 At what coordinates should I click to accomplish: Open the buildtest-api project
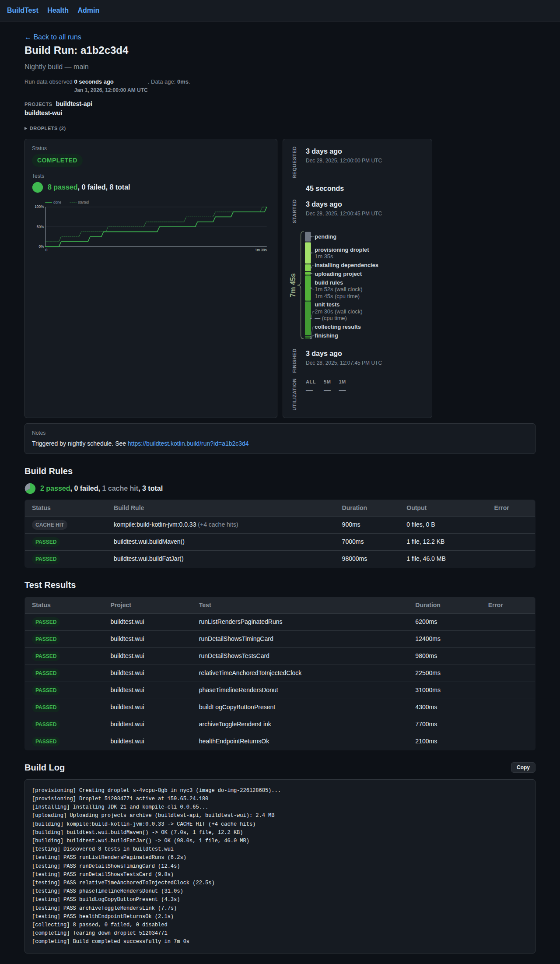[x=74, y=104]
